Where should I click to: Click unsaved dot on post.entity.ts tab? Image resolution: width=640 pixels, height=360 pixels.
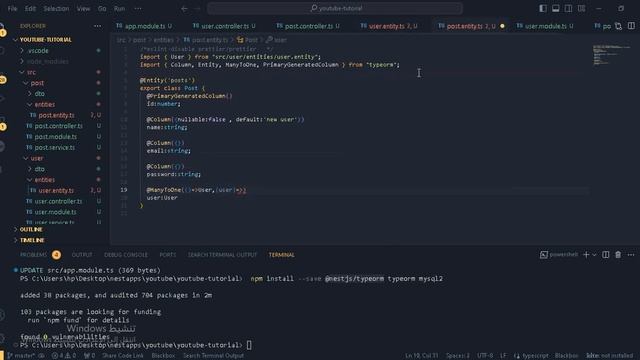pos(502,26)
